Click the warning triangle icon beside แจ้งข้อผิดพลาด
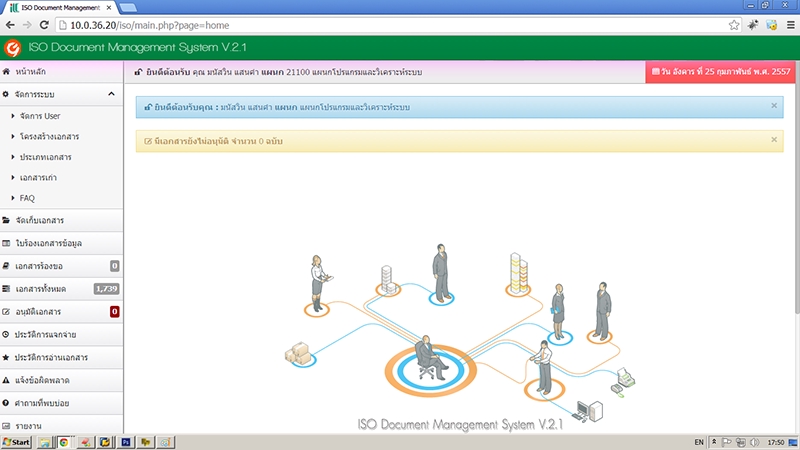 pos(6,380)
